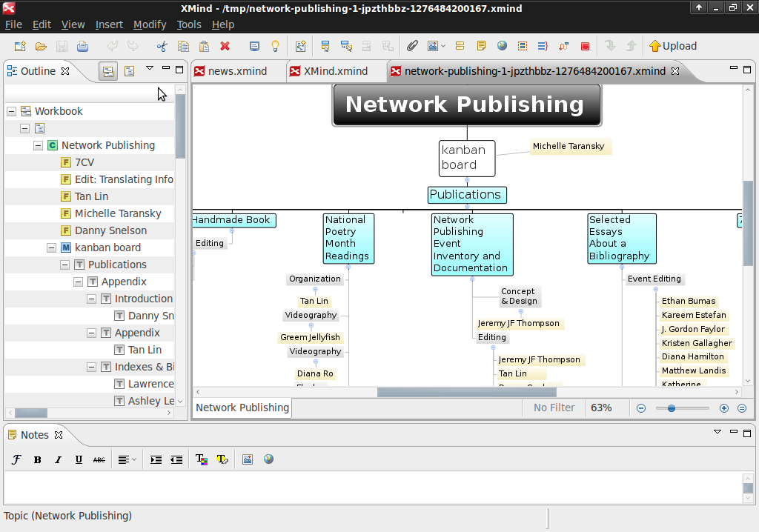Collapse the Network Publishing outline node
The width and height of the screenshot is (759, 532).
tap(39, 145)
